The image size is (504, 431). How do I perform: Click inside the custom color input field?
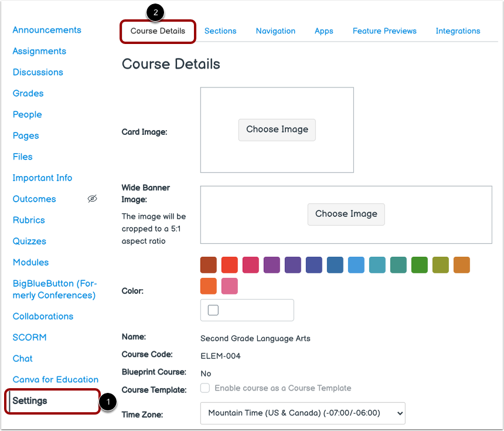(252, 310)
